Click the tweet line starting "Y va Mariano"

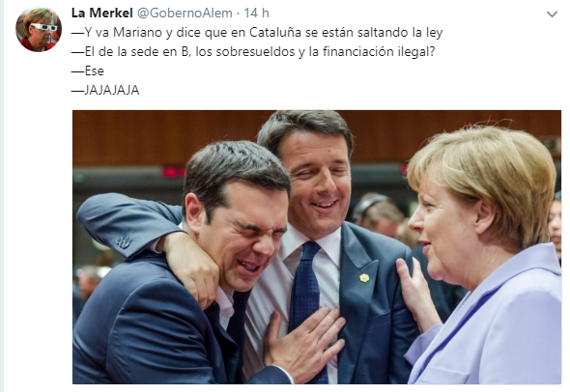257,32
